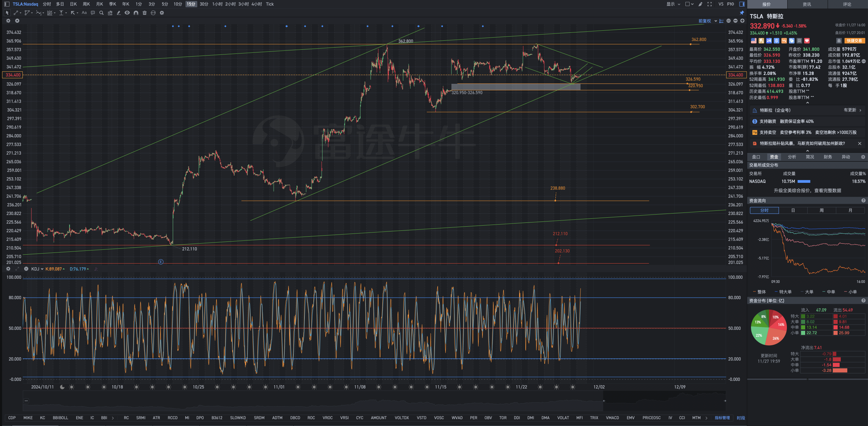This screenshot has height=426, width=868.
Task: Click the candlestick measure tool icon
Action: [x=110, y=13]
